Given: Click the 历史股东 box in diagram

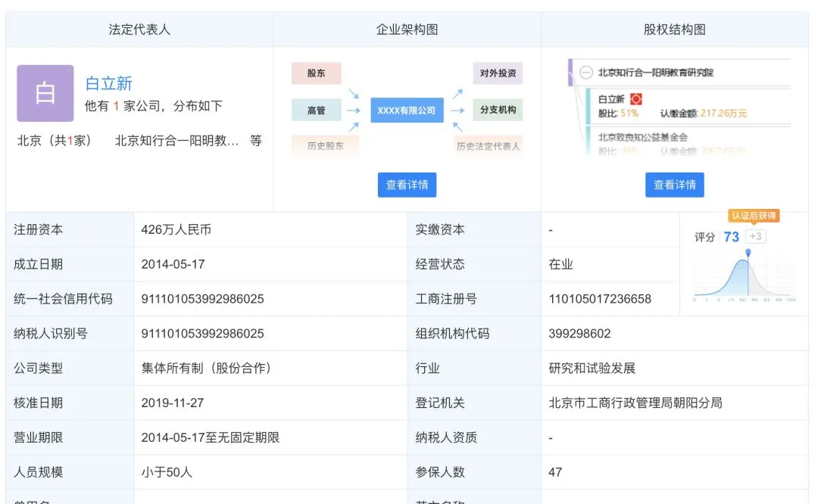Looking at the screenshot, I should tap(325, 146).
